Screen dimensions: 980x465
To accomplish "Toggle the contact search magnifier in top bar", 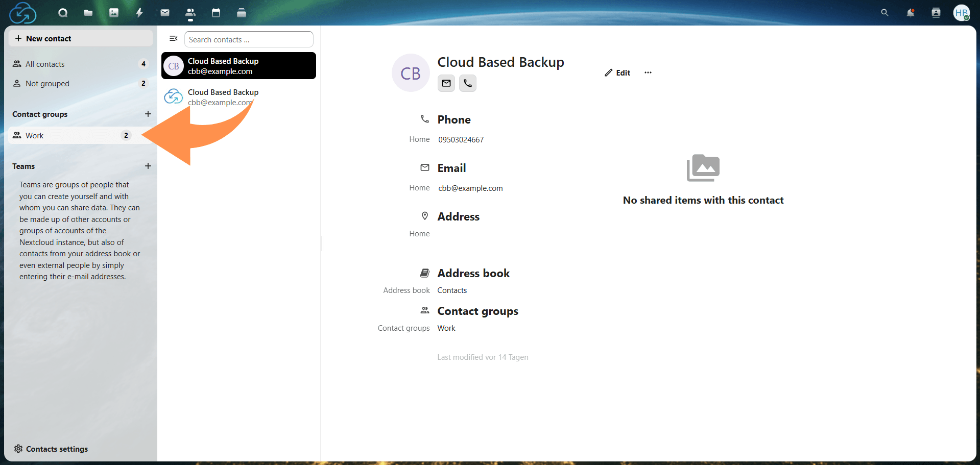I will pyautogui.click(x=884, y=13).
